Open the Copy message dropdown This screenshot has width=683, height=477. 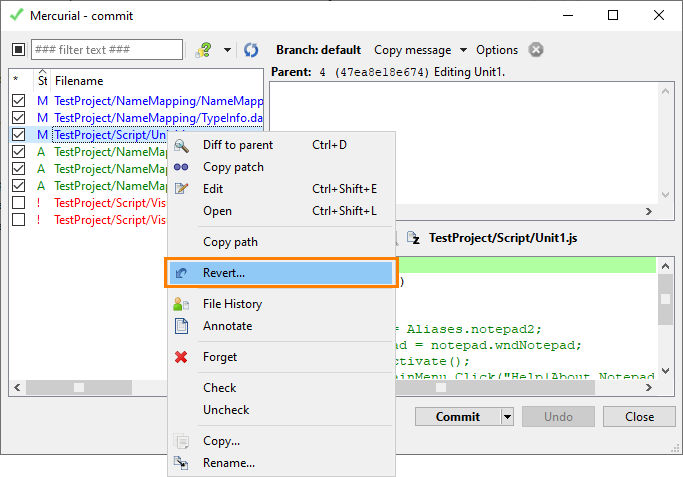pyautogui.click(x=463, y=50)
